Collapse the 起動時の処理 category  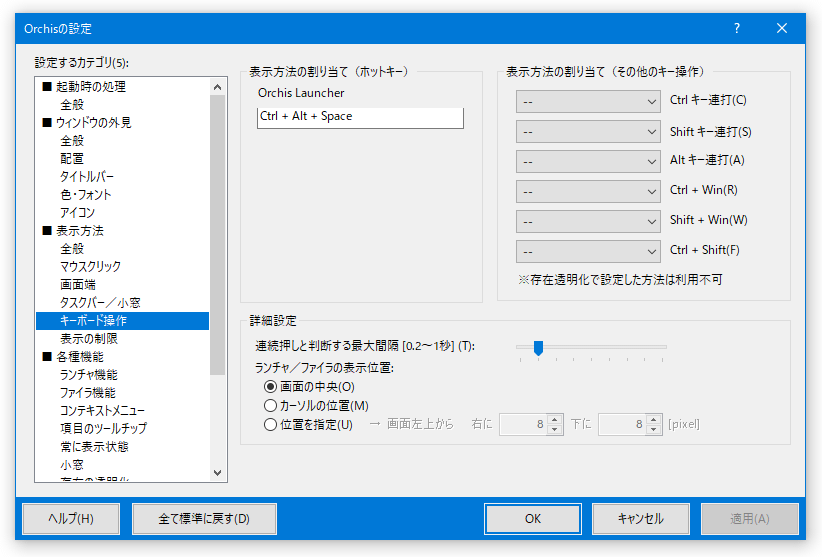pos(47,86)
